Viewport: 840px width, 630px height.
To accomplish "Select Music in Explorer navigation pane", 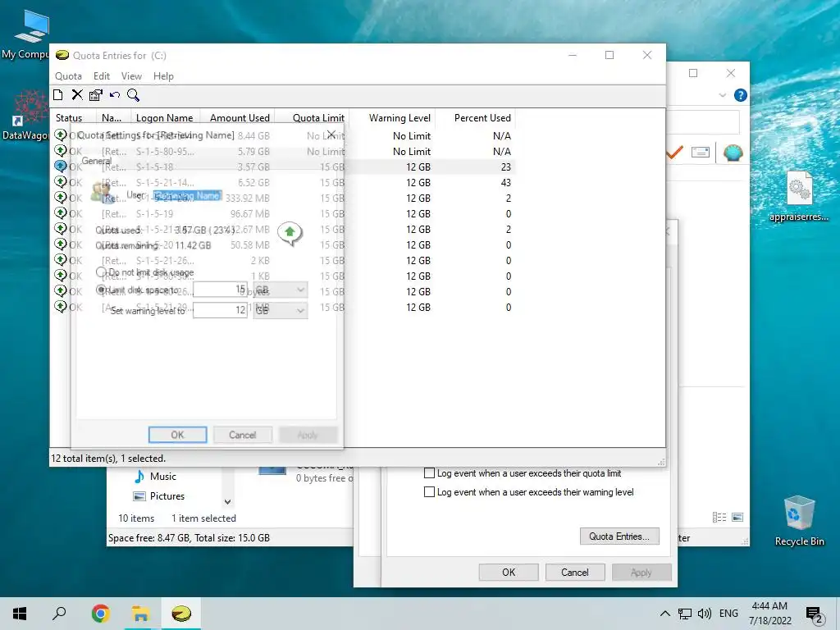I will coord(163,477).
